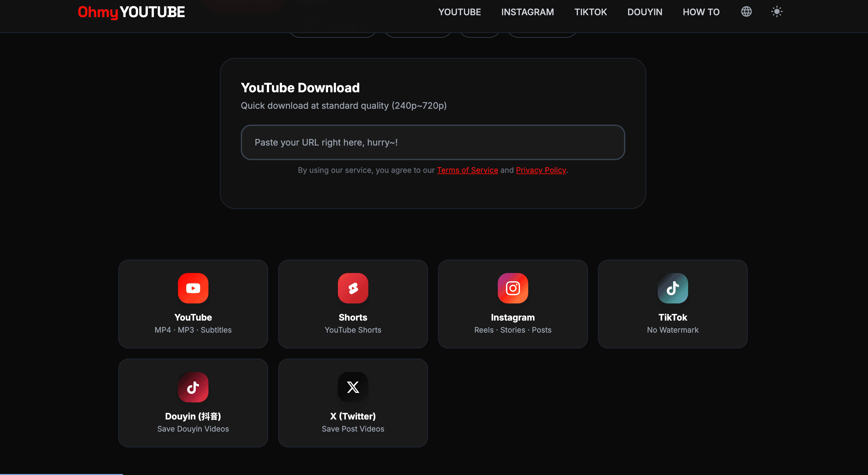Open the Terms of Service link
The height and width of the screenshot is (475, 868).
tap(467, 170)
